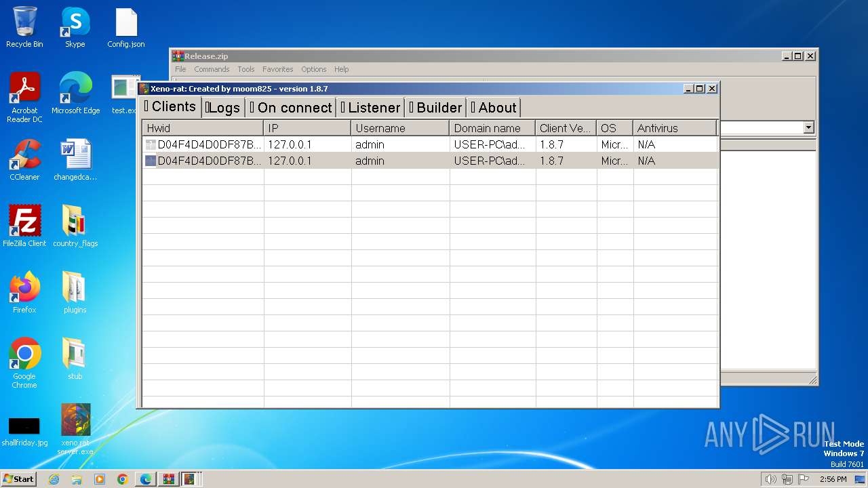Switch to the Logs tab
868x488 pixels.
[x=223, y=107]
